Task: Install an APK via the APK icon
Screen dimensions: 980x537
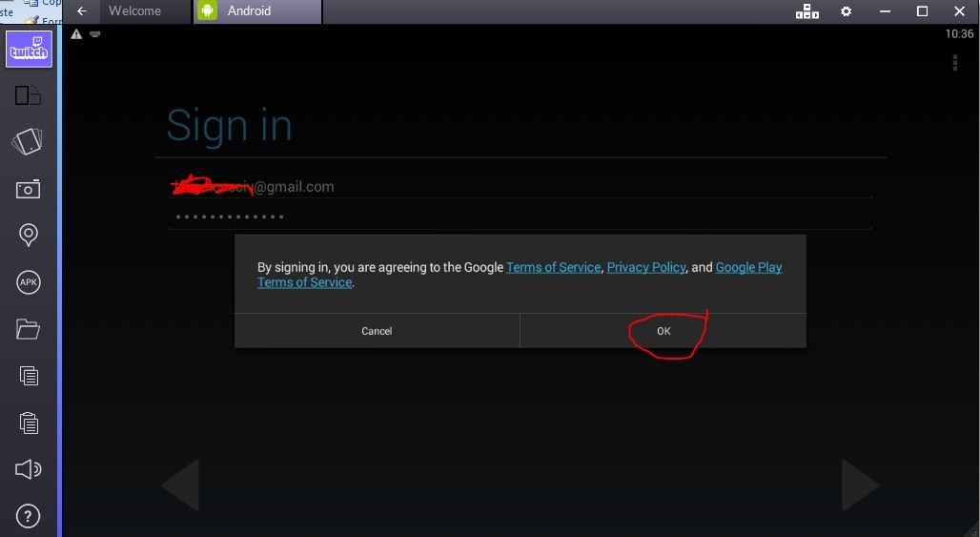Action: (29, 282)
